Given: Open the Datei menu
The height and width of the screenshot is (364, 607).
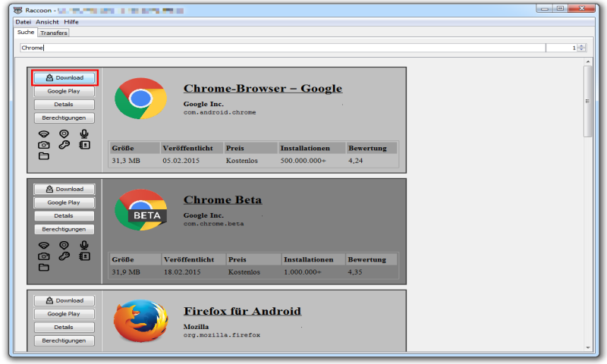Looking at the screenshot, I should pos(24,22).
